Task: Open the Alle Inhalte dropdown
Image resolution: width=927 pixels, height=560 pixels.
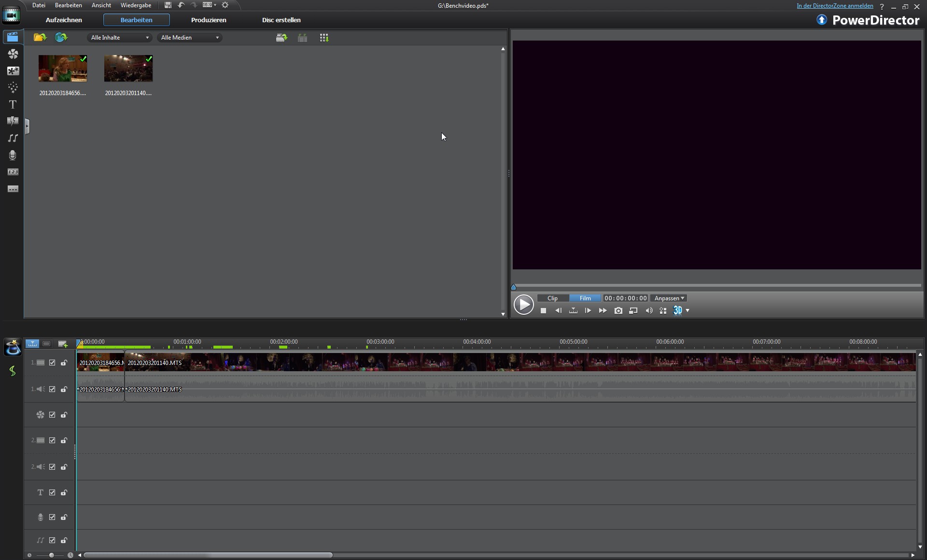Action: pyautogui.click(x=119, y=38)
